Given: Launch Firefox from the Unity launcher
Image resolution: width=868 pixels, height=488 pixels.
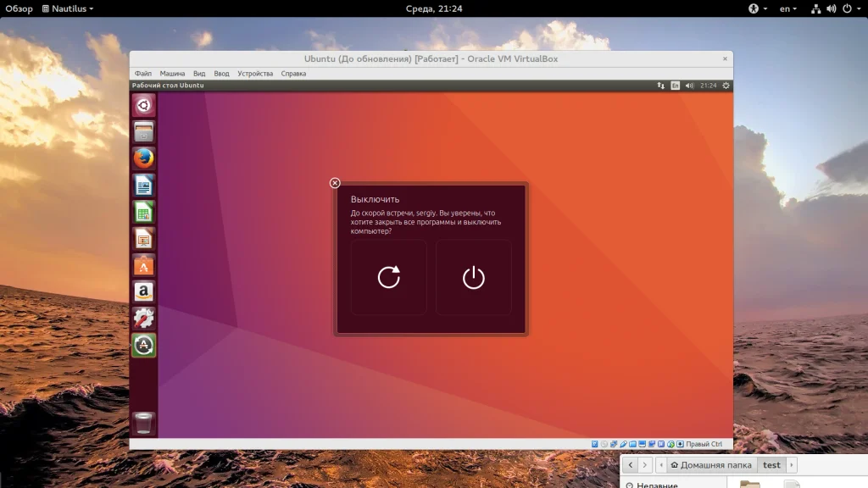Looking at the screenshot, I should click(144, 158).
